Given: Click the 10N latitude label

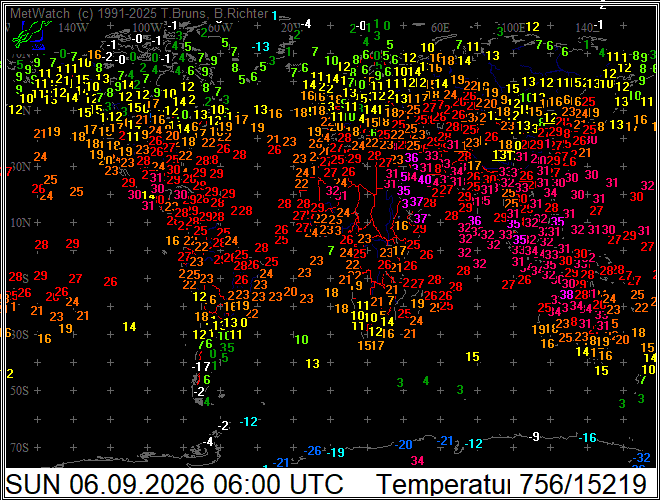Looking at the screenshot, I should point(20,222).
